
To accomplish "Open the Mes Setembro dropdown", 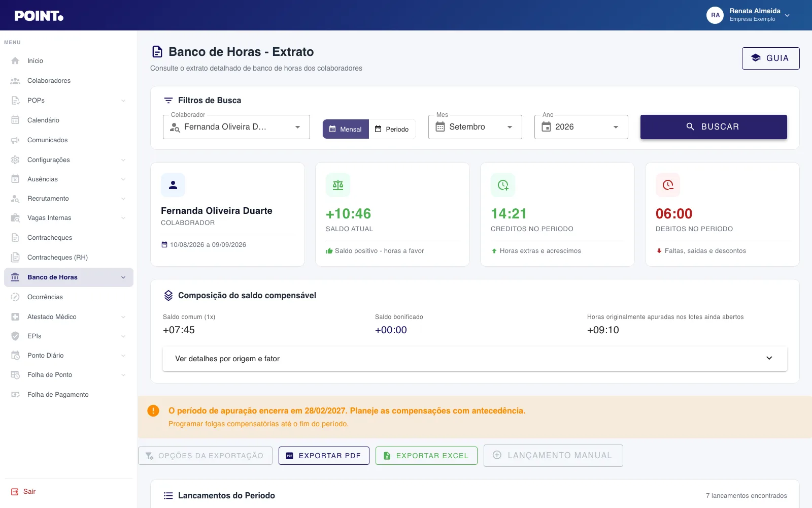I will click(475, 127).
